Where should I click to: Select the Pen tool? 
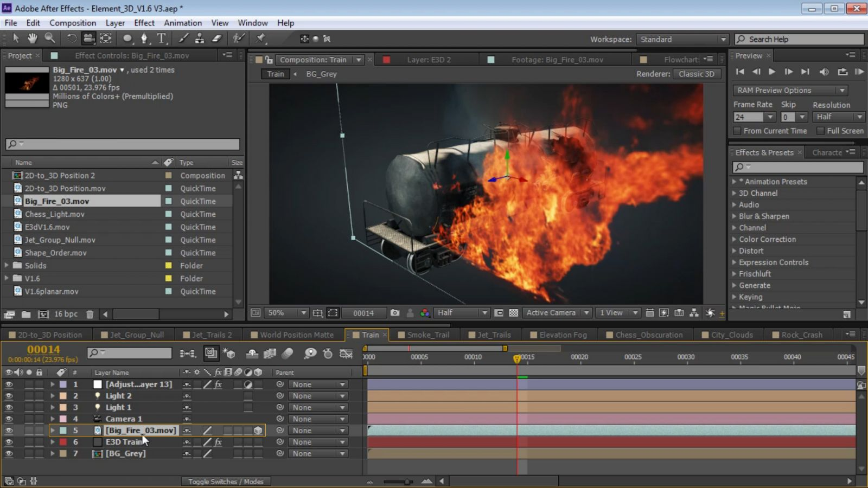click(x=144, y=38)
